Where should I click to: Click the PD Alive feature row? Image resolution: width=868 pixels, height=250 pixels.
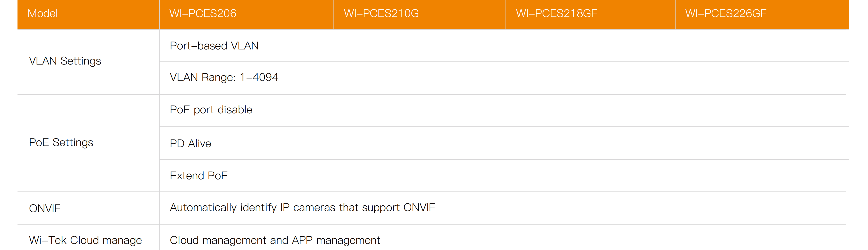[190, 143]
